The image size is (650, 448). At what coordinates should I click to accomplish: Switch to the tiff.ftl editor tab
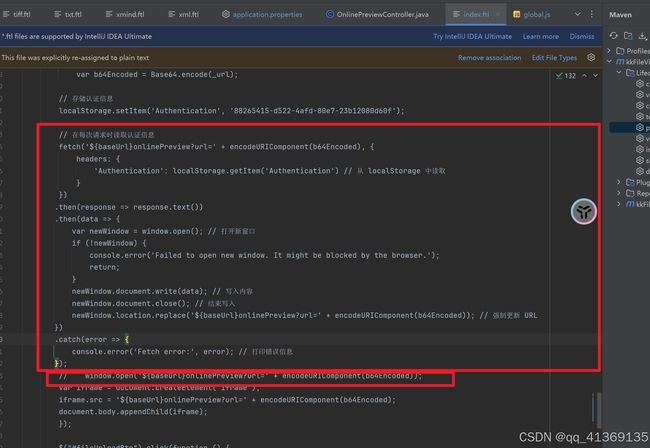click(x=17, y=14)
